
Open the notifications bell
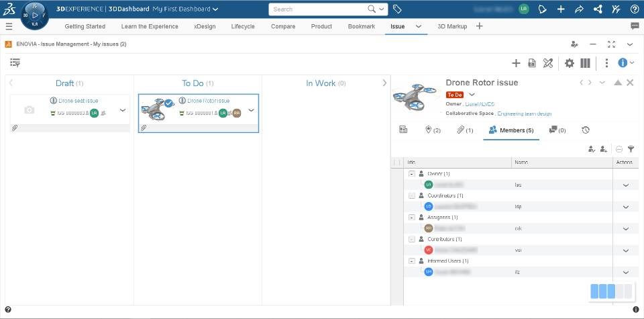point(542,9)
